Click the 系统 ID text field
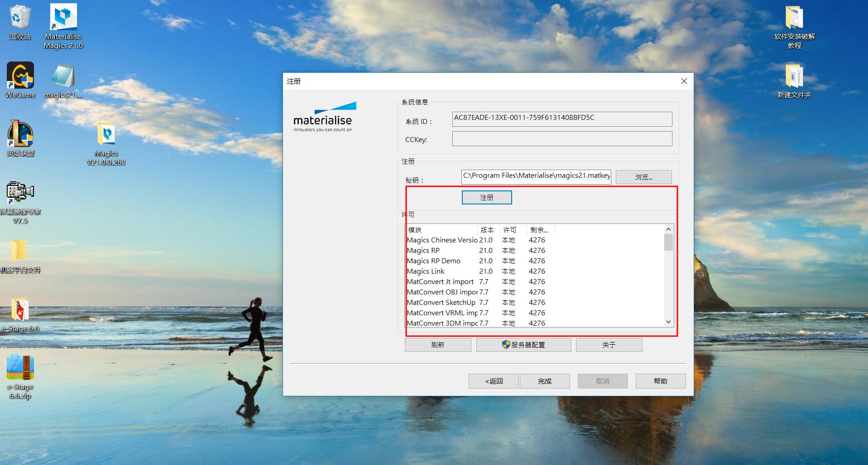 click(562, 119)
